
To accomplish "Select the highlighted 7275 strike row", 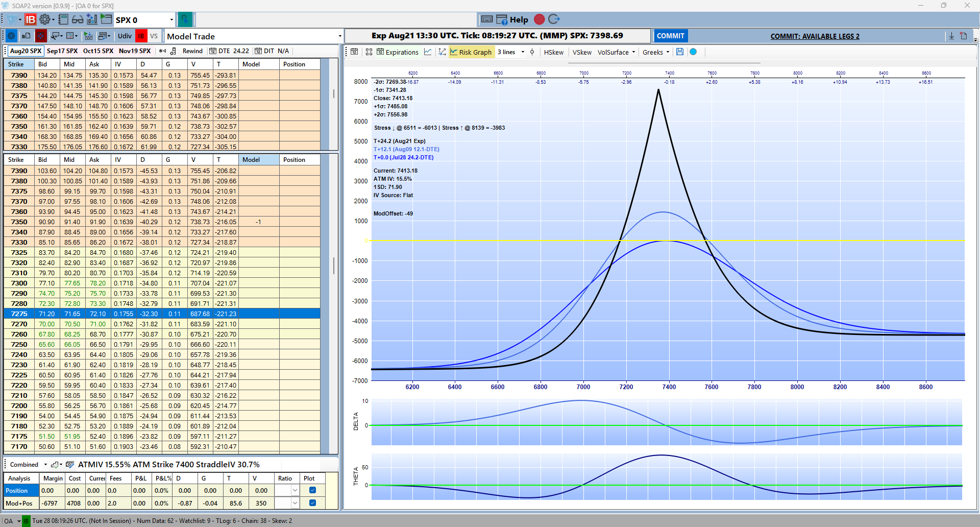I will point(162,314).
